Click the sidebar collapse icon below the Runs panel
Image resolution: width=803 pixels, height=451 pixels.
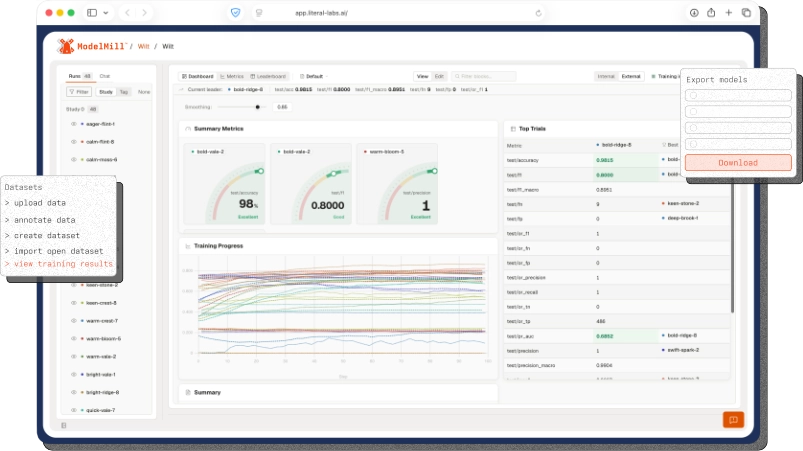tap(64, 425)
